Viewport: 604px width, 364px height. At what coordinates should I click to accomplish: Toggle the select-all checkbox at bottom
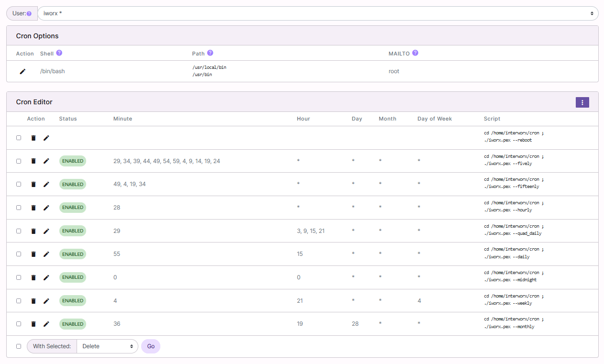pos(19,346)
